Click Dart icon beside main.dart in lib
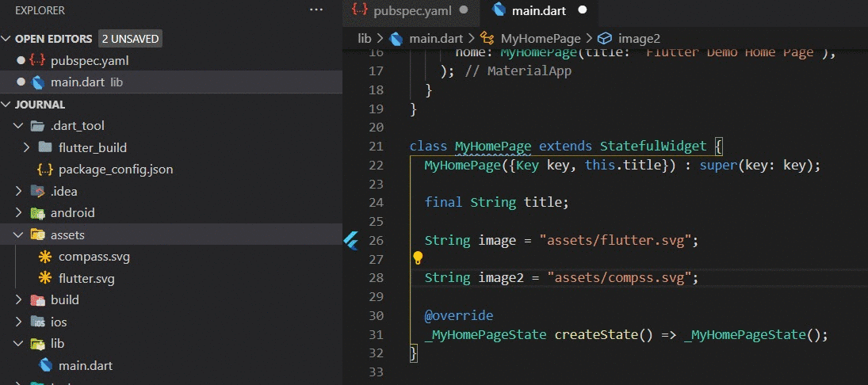 [x=45, y=365]
